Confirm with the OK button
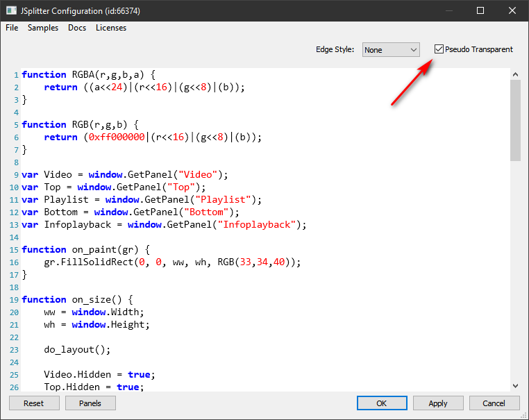Image resolution: width=529 pixels, height=420 pixels. click(382, 403)
